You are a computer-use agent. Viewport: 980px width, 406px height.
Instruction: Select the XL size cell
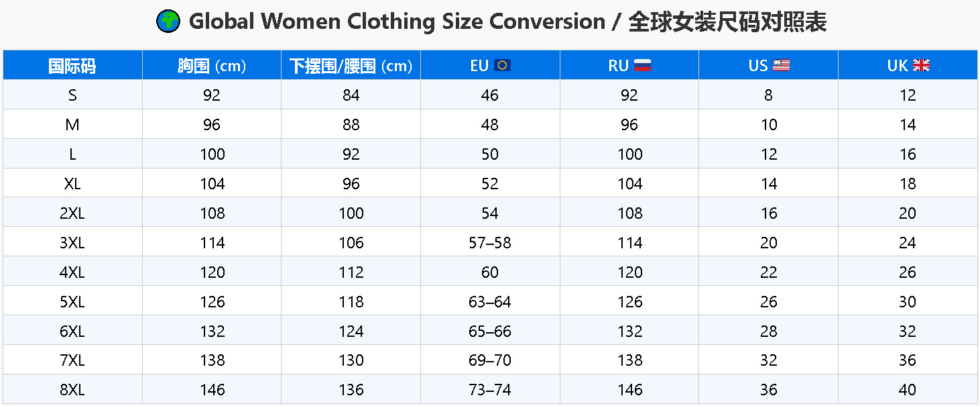72,184
